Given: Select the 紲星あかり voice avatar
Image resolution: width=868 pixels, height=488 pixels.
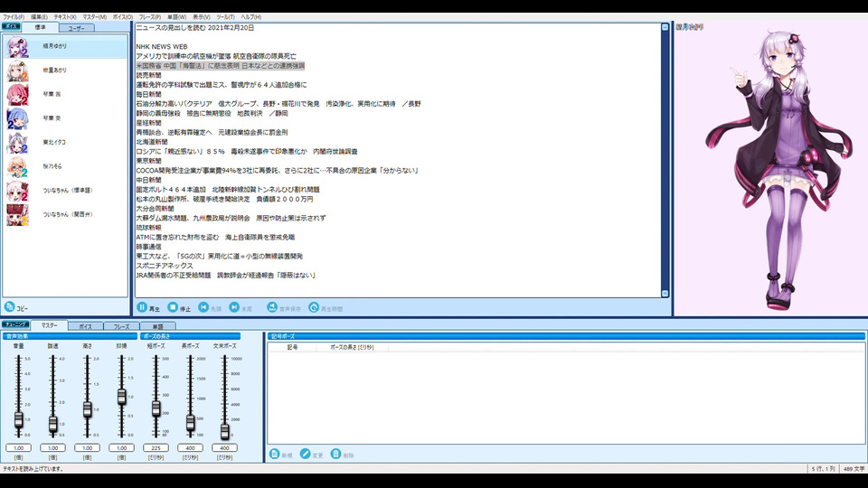Looking at the screenshot, I should click(x=17, y=70).
